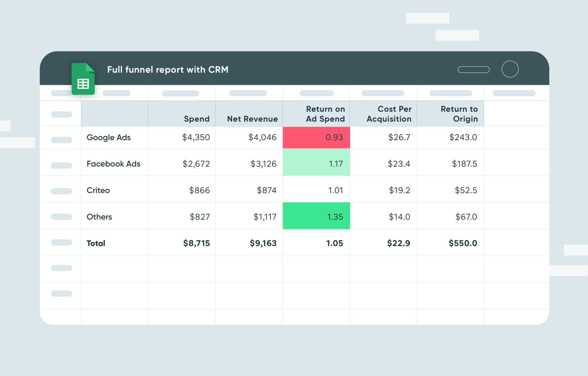
Task: Select the toolbar placeholder above Net Revenue
Action: pos(248,93)
